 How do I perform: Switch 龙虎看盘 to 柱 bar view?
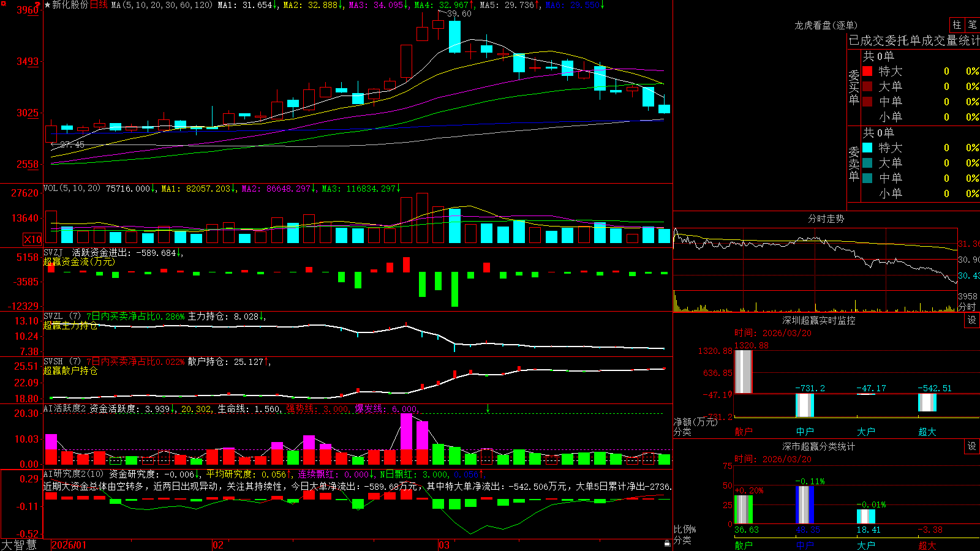tap(957, 24)
